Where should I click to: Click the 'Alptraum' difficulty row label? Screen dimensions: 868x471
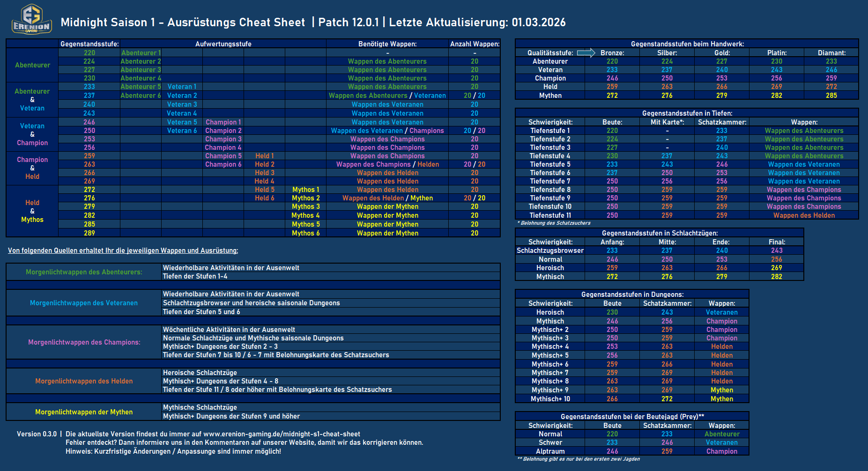550,451
